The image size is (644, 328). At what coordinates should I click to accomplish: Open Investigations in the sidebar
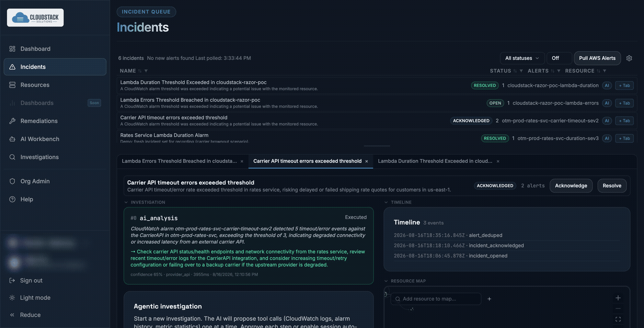pyautogui.click(x=55, y=157)
